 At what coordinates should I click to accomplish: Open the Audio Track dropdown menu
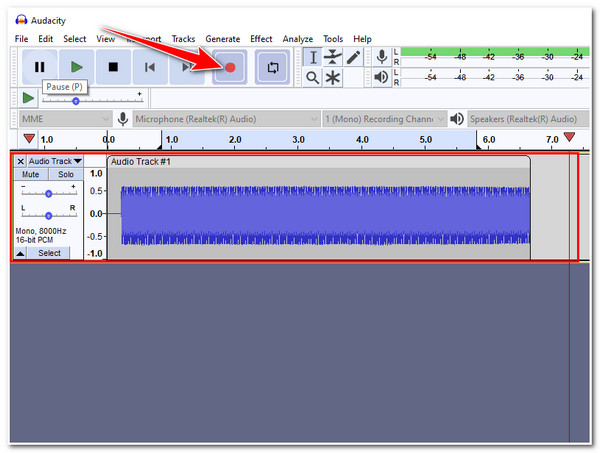55,161
